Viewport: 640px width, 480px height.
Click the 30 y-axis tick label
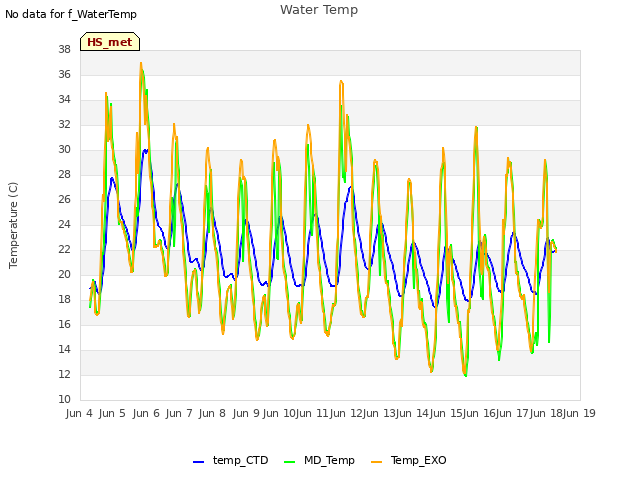point(64,149)
